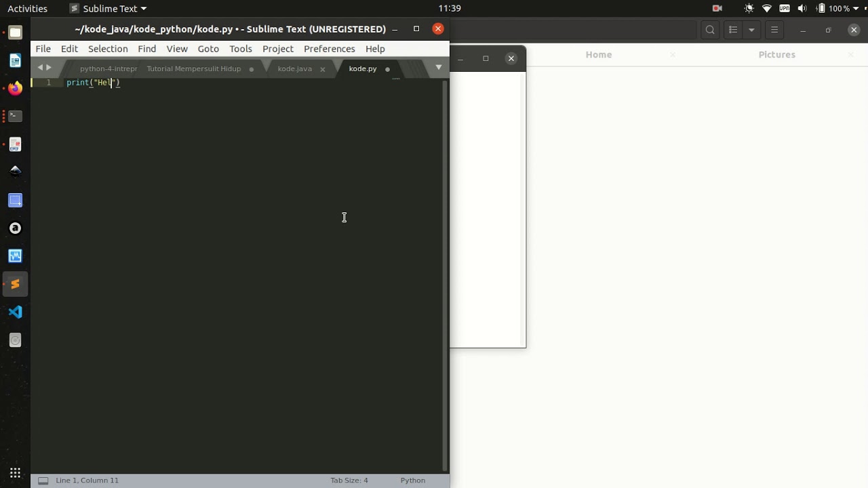Click the Sublime Text vertical scrollbar
This screenshot has height=488, width=868.
pos(445,274)
